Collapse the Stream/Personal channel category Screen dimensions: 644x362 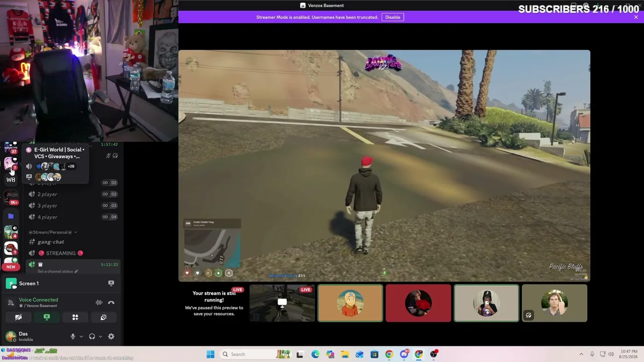tap(53, 232)
